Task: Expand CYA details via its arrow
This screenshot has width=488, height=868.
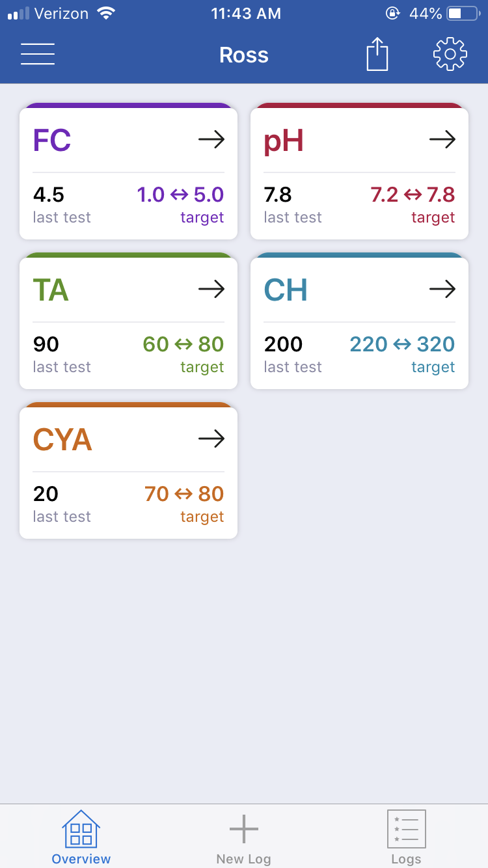Action: click(x=211, y=439)
